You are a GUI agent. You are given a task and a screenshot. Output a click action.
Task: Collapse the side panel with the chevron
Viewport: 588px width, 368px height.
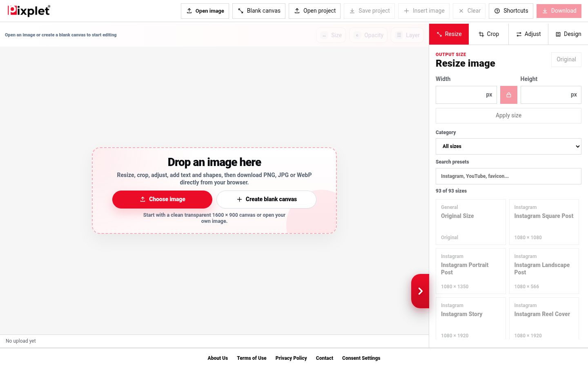click(x=420, y=291)
